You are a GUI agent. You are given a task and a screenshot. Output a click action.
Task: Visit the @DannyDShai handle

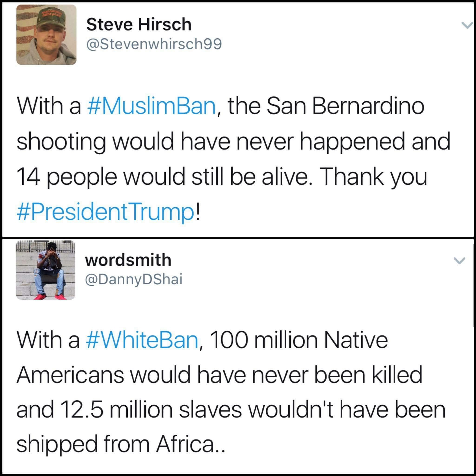[x=134, y=279]
